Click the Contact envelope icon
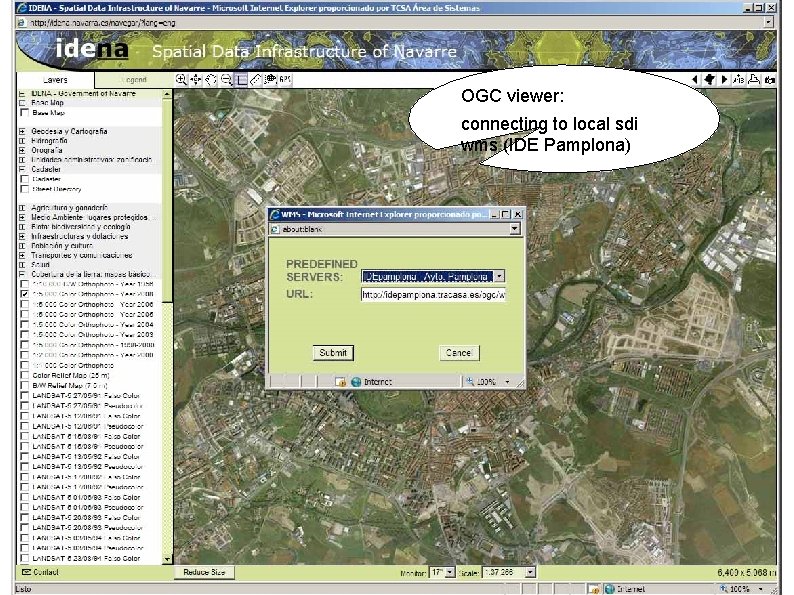 pos(26,572)
